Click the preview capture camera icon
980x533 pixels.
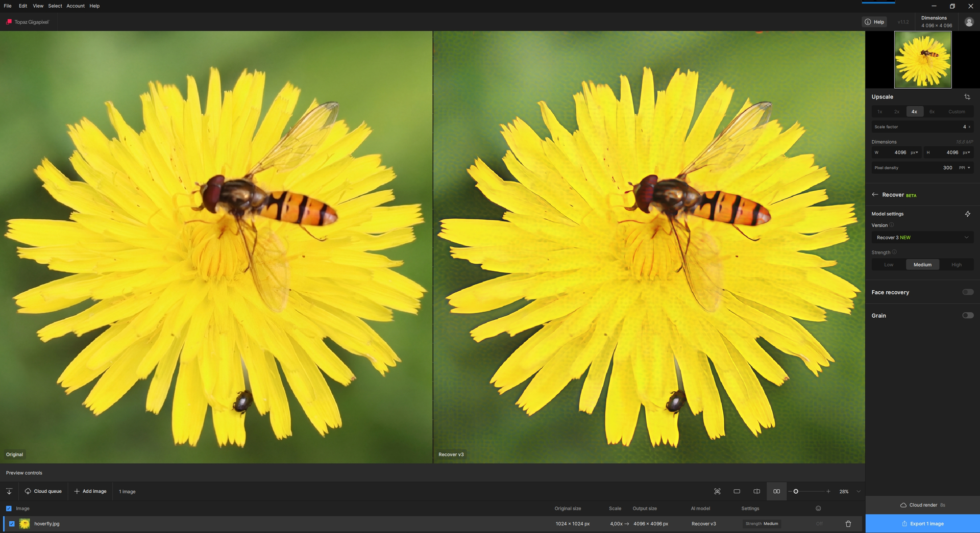pyautogui.click(x=717, y=491)
